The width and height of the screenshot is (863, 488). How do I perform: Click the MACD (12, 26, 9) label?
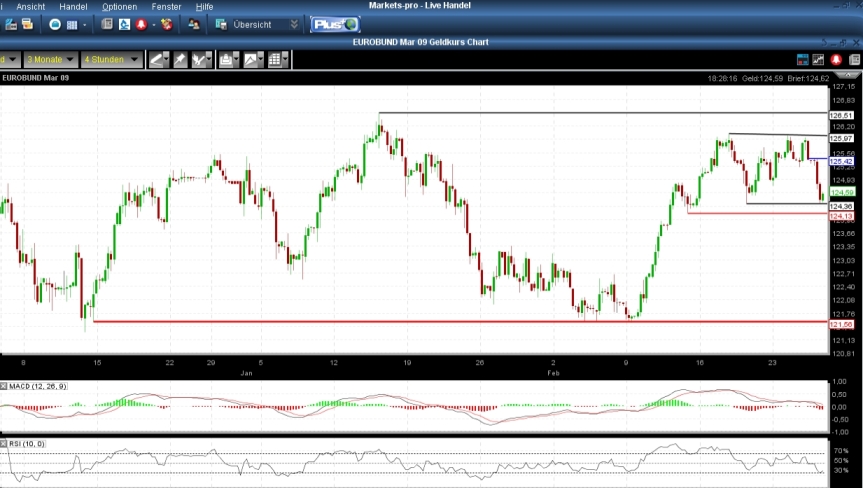pyautogui.click(x=38, y=386)
